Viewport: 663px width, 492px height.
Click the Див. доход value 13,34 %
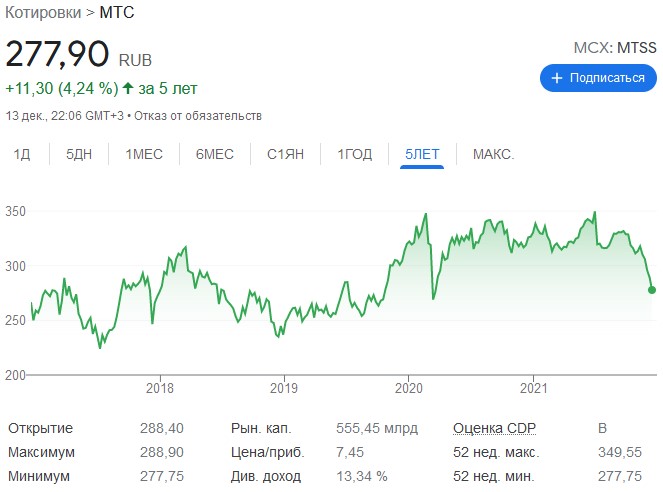point(362,476)
